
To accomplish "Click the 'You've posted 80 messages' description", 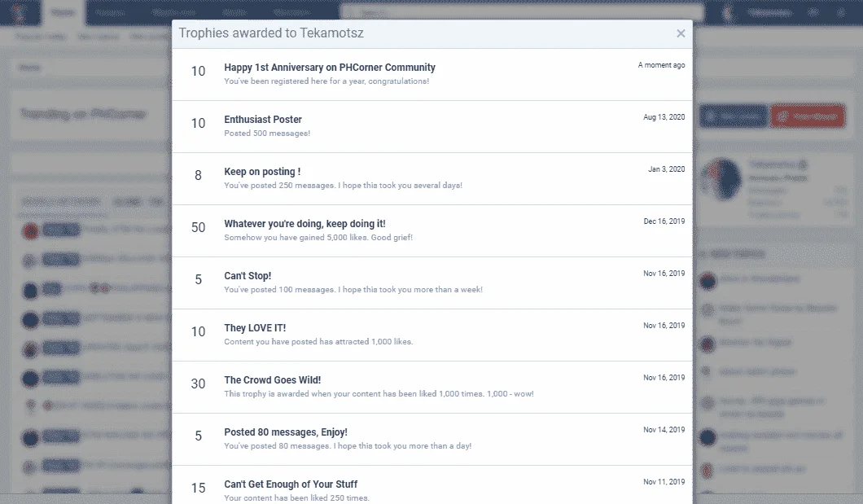I will click(348, 445).
